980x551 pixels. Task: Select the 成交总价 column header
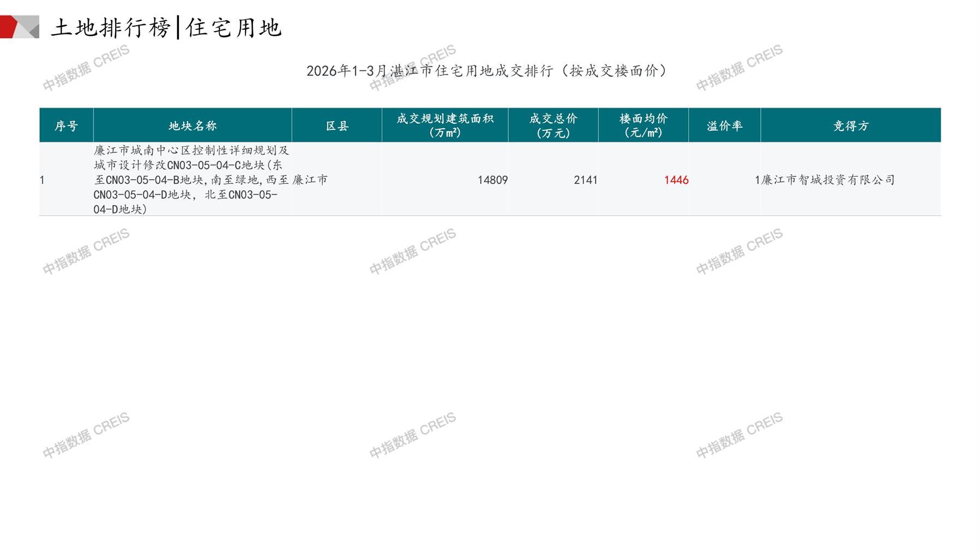553,125
